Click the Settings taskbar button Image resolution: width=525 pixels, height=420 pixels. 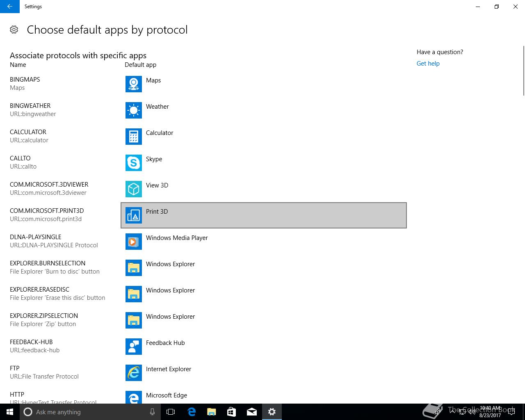[272, 412]
